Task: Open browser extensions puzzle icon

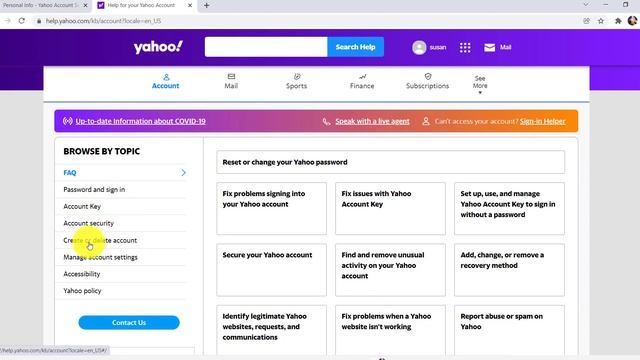Action: (x=618, y=21)
